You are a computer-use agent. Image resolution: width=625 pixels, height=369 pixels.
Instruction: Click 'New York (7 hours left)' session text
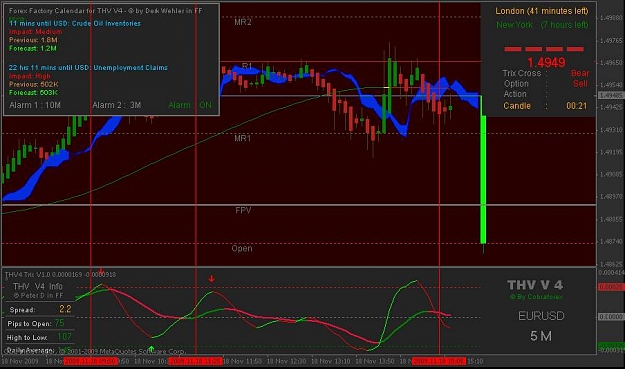tap(542, 25)
